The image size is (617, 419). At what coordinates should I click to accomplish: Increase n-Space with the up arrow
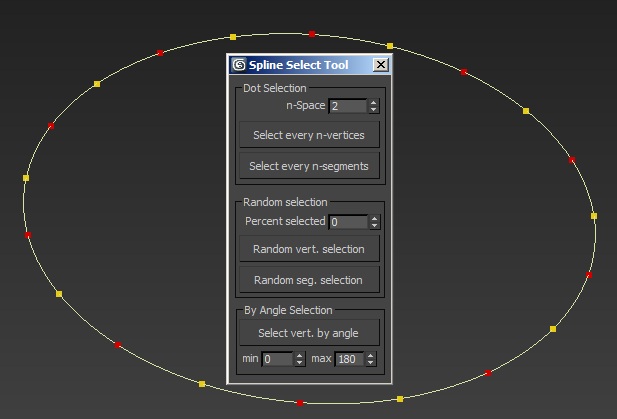[x=373, y=102]
